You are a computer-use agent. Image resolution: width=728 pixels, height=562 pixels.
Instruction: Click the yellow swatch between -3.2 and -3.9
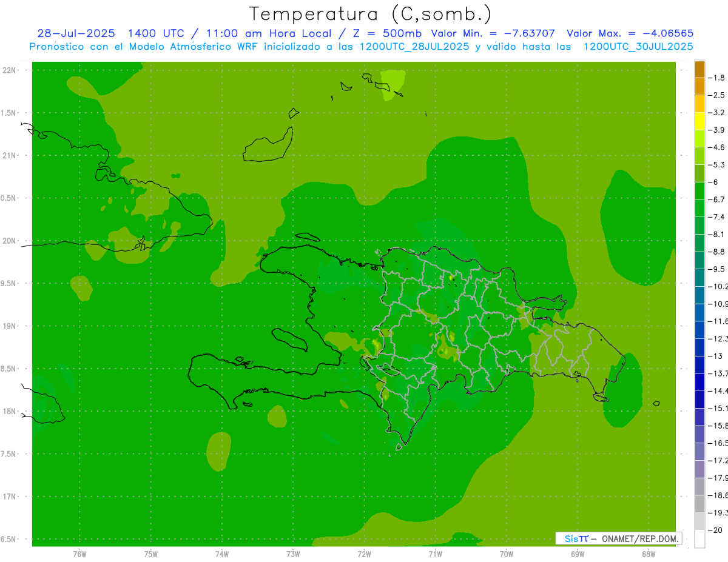click(699, 121)
